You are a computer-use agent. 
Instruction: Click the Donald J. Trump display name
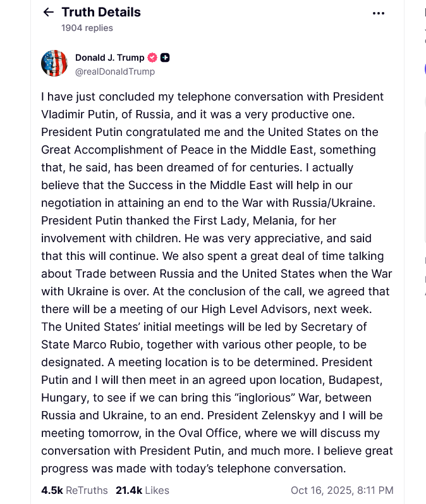109,58
